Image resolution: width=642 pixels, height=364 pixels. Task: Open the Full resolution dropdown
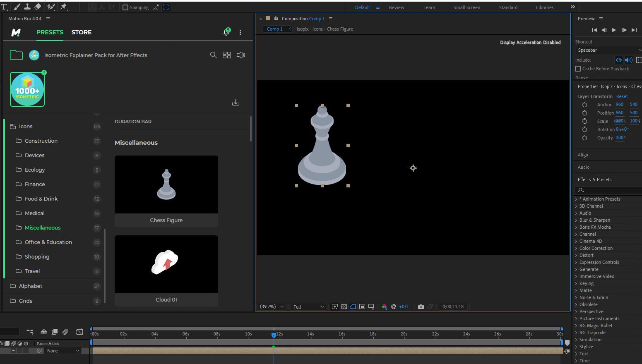tap(308, 307)
